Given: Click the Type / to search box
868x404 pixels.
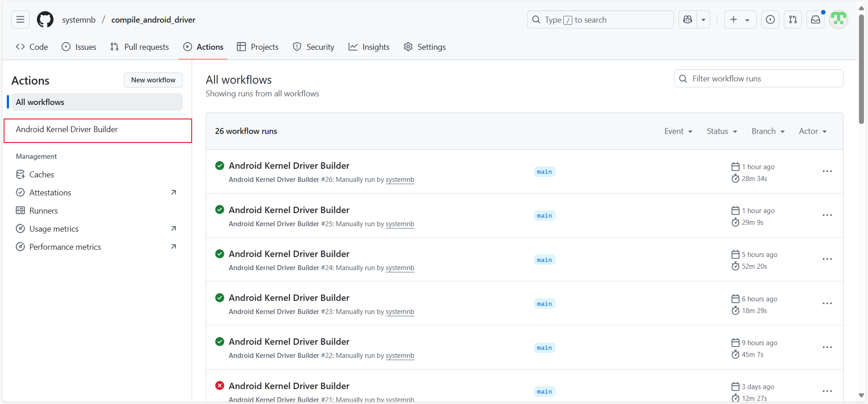Looking at the screenshot, I should (x=600, y=19).
